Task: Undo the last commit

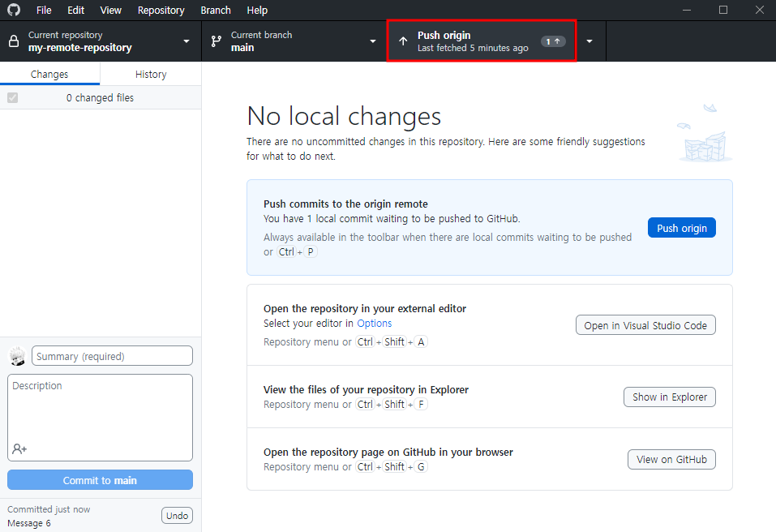Action: pyautogui.click(x=177, y=516)
